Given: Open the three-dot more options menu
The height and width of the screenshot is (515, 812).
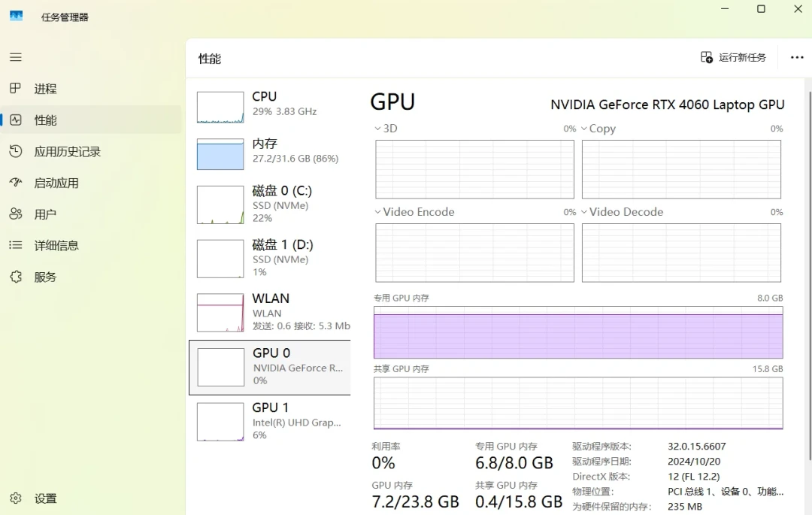Looking at the screenshot, I should click(x=797, y=57).
